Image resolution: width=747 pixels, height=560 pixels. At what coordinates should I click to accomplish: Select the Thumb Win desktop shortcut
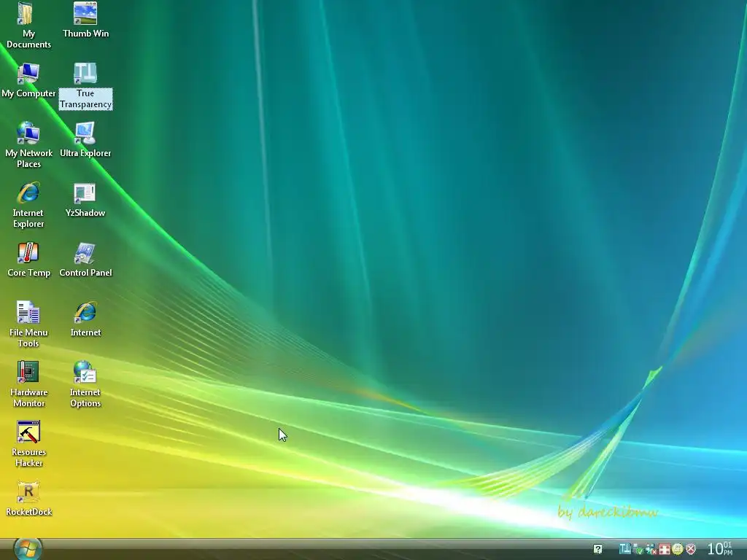tap(86, 20)
